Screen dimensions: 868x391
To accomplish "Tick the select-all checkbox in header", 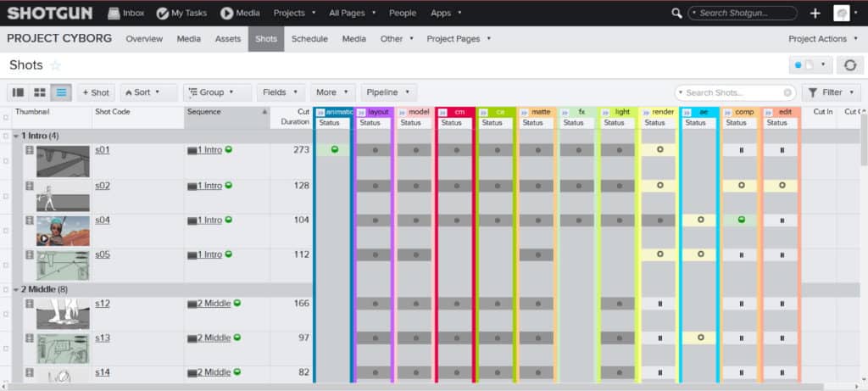I will (6, 117).
